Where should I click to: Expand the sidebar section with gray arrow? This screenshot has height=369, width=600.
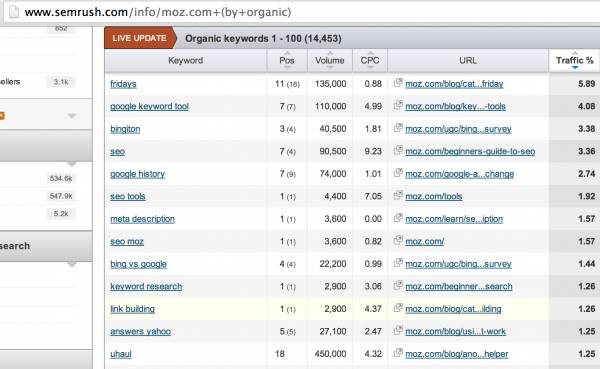72,116
